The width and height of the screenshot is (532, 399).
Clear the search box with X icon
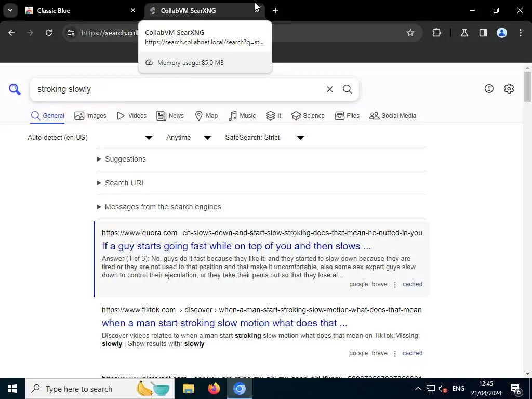click(329, 89)
